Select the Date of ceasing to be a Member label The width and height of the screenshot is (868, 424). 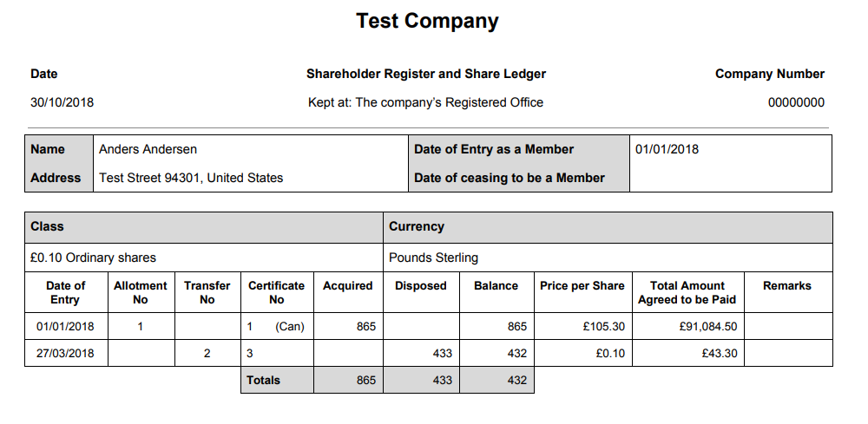pyautogui.click(x=510, y=178)
